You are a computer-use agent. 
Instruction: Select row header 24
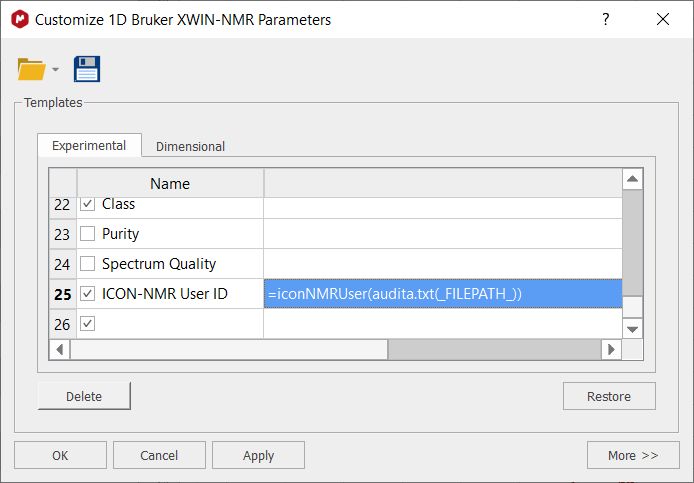coord(62,264)
